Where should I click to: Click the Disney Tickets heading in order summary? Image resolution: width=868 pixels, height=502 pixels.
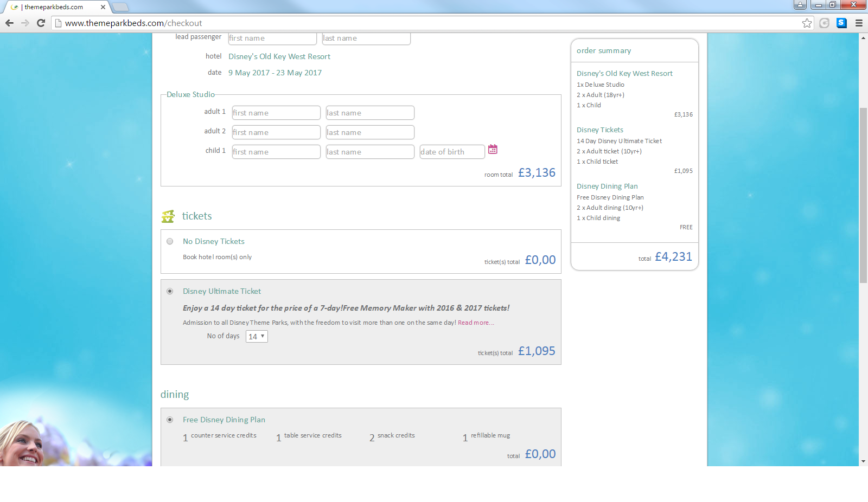click(600, 130)
